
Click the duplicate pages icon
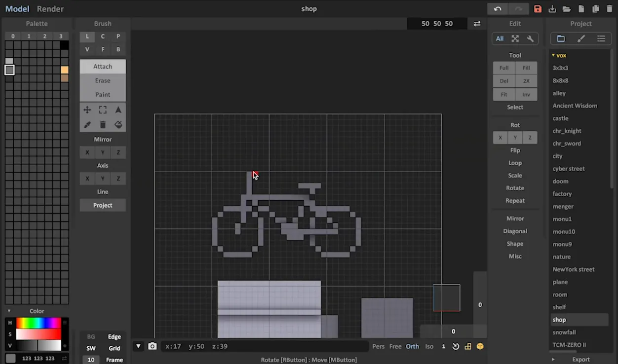[596, 9]
